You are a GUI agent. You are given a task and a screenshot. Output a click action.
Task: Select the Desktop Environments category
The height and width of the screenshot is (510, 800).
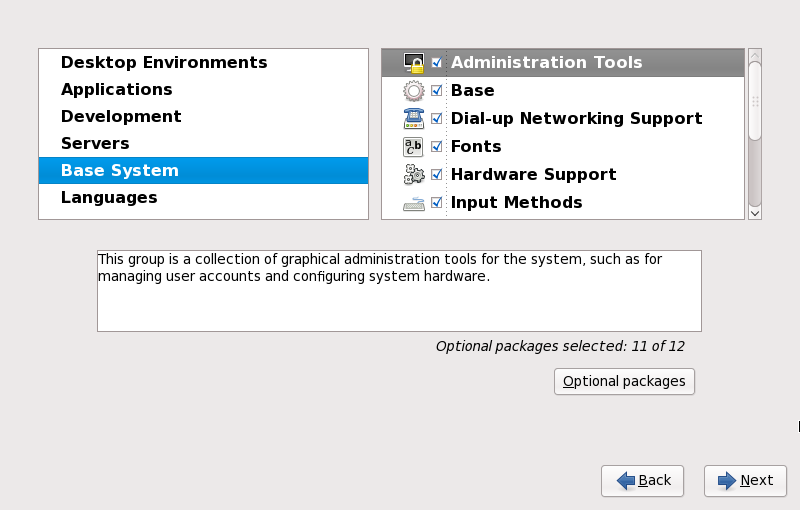tap(164, 63)
